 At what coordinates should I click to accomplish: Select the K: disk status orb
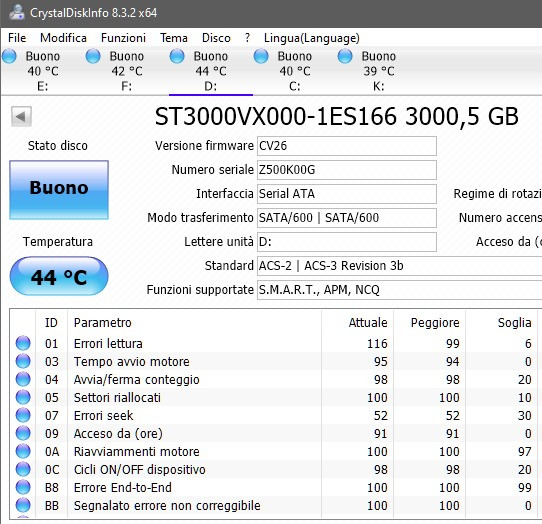point(345,56)
